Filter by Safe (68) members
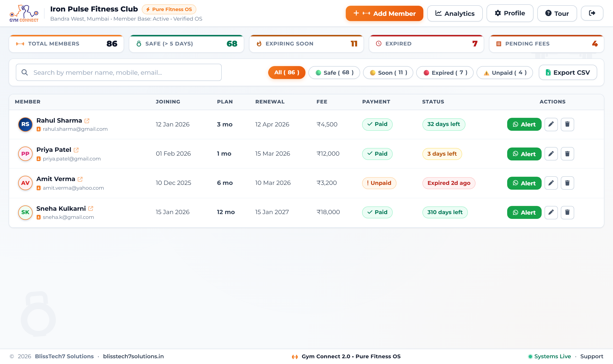This screenshot has height=364, width=613. tap(334, 73)
